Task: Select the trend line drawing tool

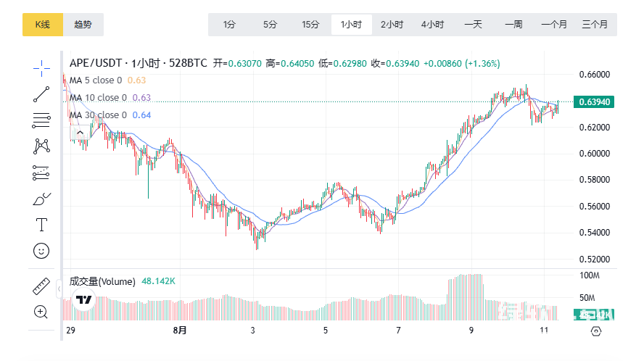Action: click(x=41, y=94)
